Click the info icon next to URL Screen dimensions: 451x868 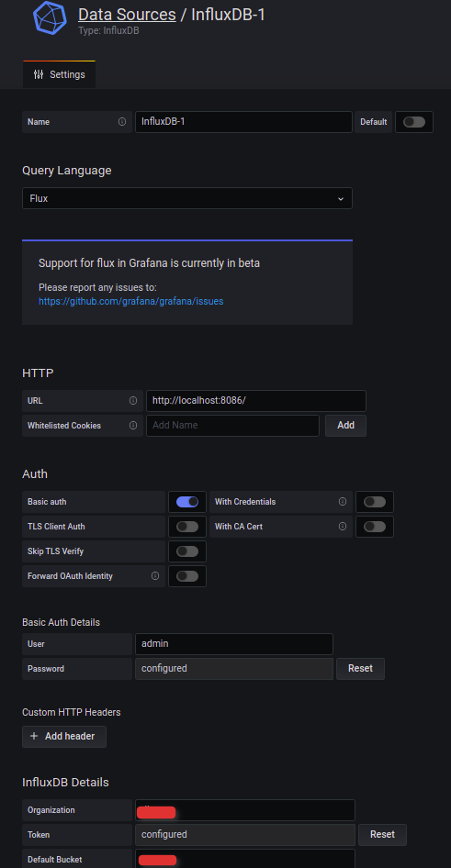tap(133, 400)
